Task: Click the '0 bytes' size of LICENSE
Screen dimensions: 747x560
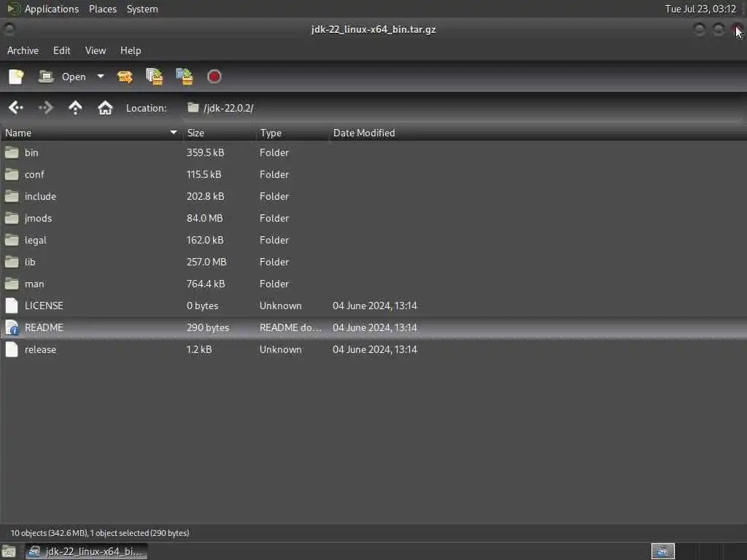Action: coord(203,306)
